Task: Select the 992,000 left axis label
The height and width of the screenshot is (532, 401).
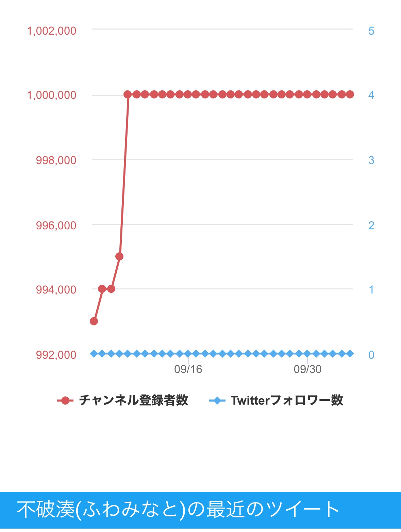Action: pos(56,355)
